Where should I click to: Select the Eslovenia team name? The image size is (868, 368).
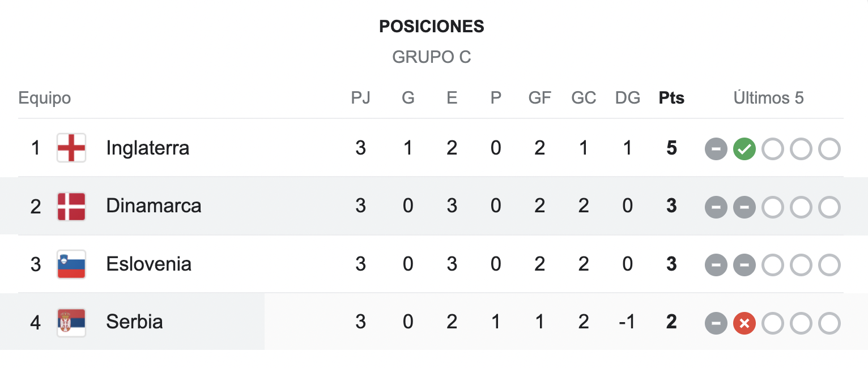tap(148, 264)
